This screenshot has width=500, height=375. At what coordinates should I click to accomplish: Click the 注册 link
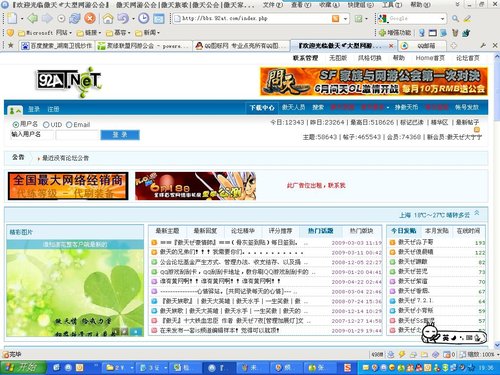[53, 109]
